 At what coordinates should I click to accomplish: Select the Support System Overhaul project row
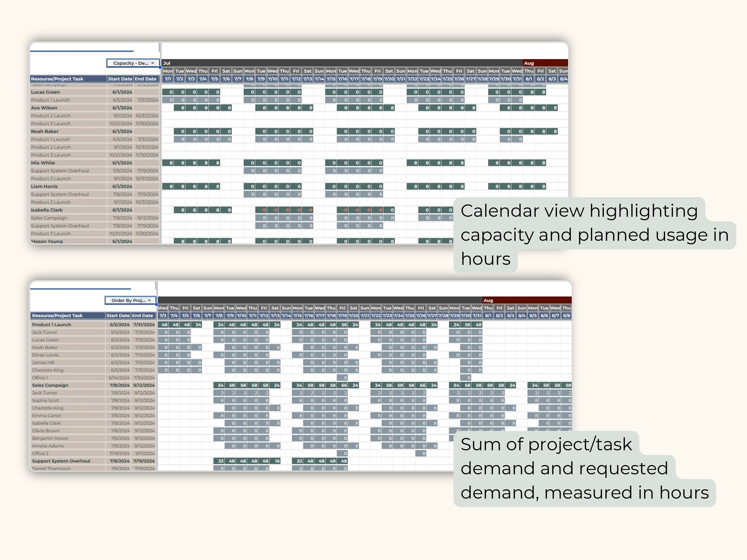click(x=61, y=461)
